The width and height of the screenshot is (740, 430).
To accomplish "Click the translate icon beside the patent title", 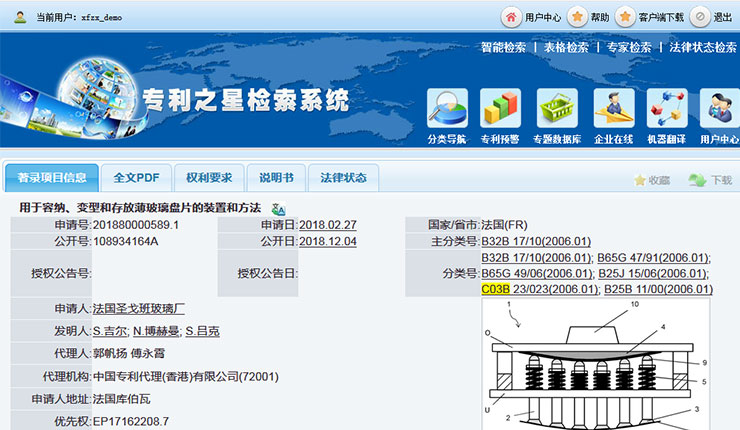I will coord(278,208).
